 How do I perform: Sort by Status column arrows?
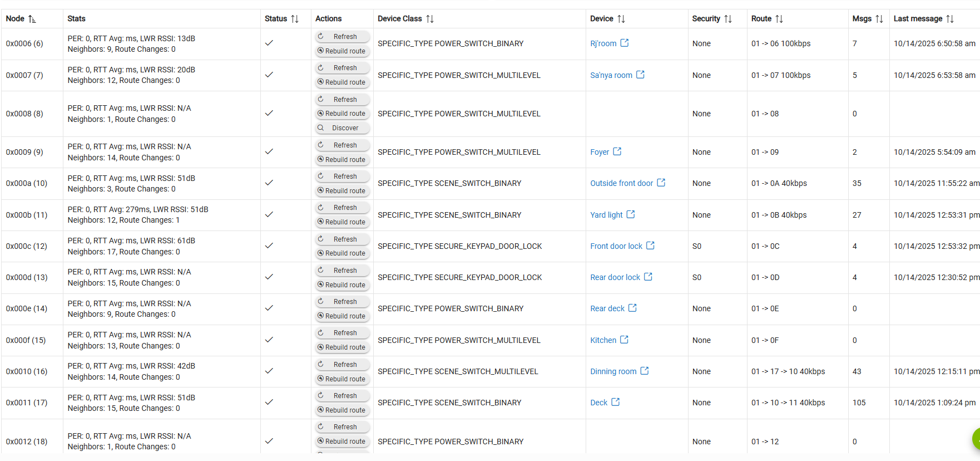pyautogui.click(x=295, y=19)
